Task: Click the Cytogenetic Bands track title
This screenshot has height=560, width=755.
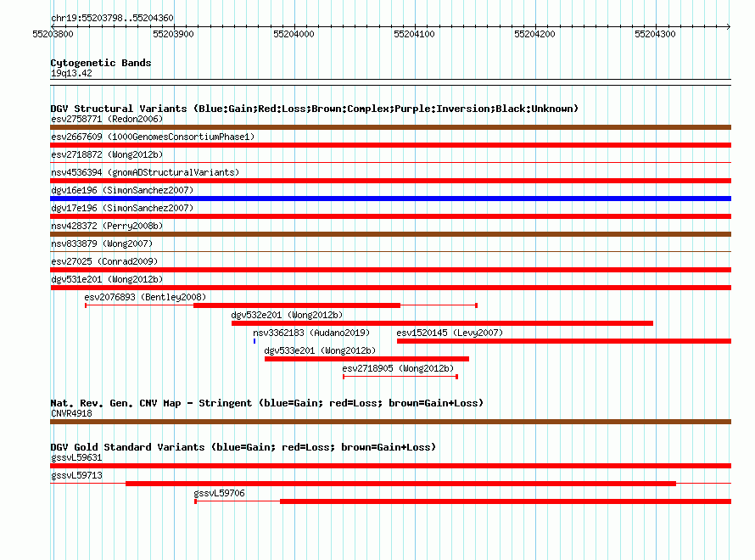Action: click(101, 63)
